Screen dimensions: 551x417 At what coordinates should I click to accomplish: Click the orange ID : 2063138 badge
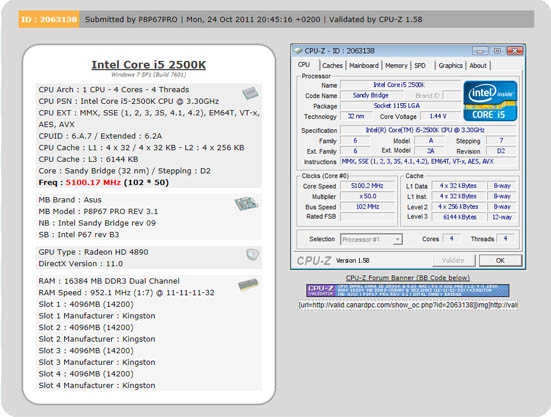(49, 19)
